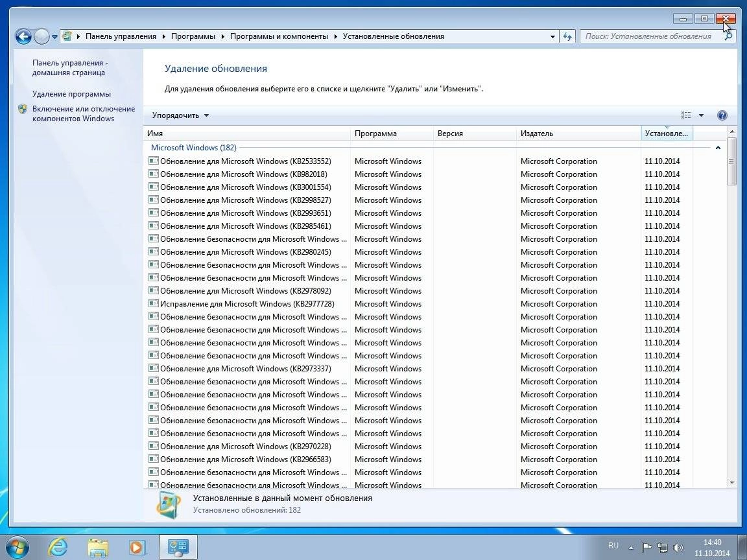Click Панель управления breadcrumb

(x=121, y=36)
